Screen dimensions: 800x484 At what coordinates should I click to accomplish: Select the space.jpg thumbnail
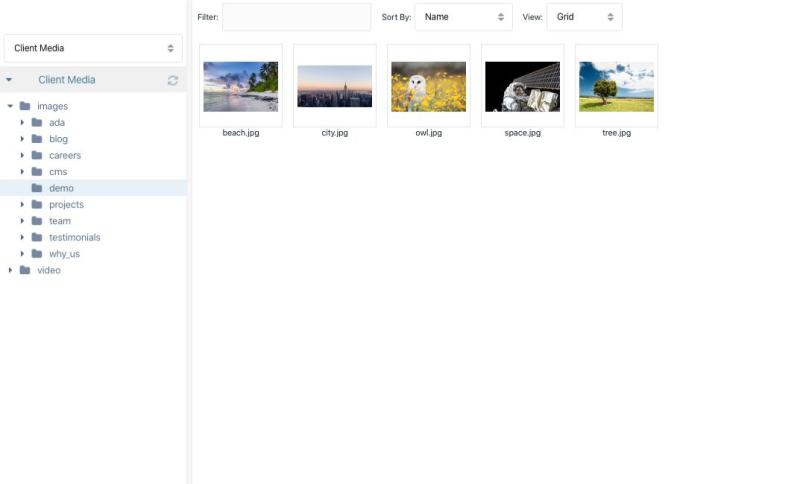[x=522, y=86]
